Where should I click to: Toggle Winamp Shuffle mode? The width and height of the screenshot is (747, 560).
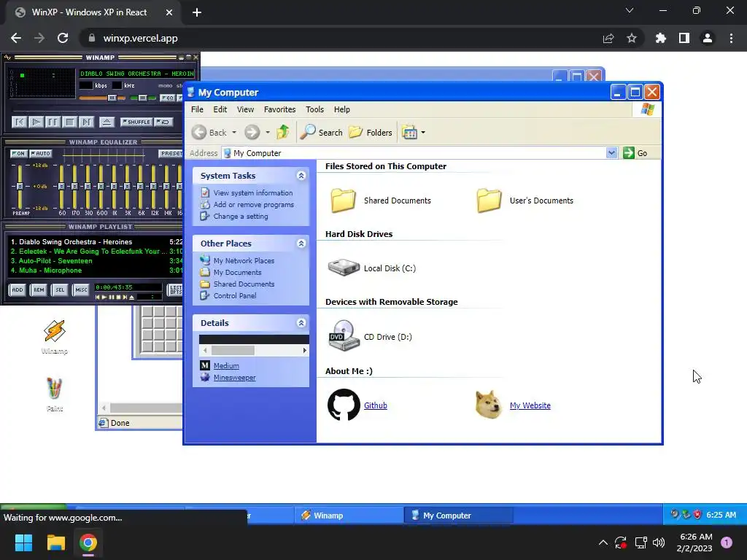[136, 122]
